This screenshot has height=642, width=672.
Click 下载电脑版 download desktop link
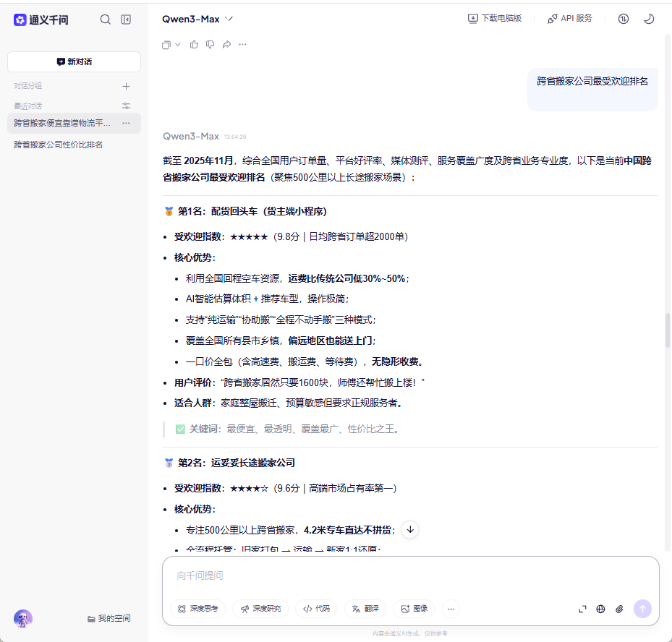tap(495, 18)
